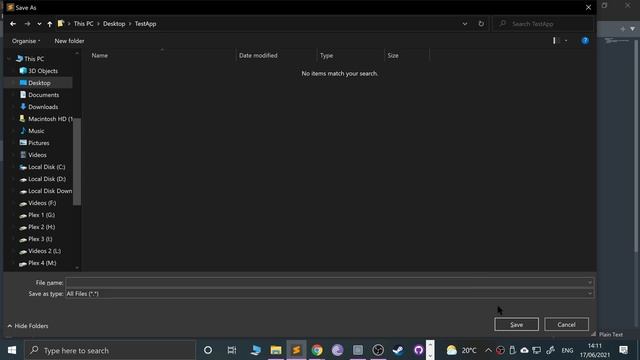Open recent locations dropdown arrow
Screen dimensions: 640x360
pos(39,24)
